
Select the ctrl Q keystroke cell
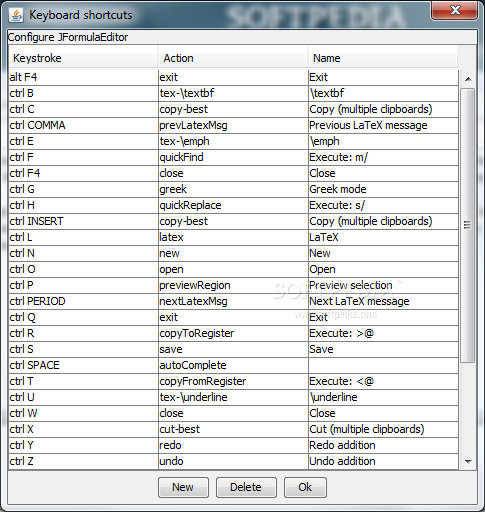pos(83,317)
